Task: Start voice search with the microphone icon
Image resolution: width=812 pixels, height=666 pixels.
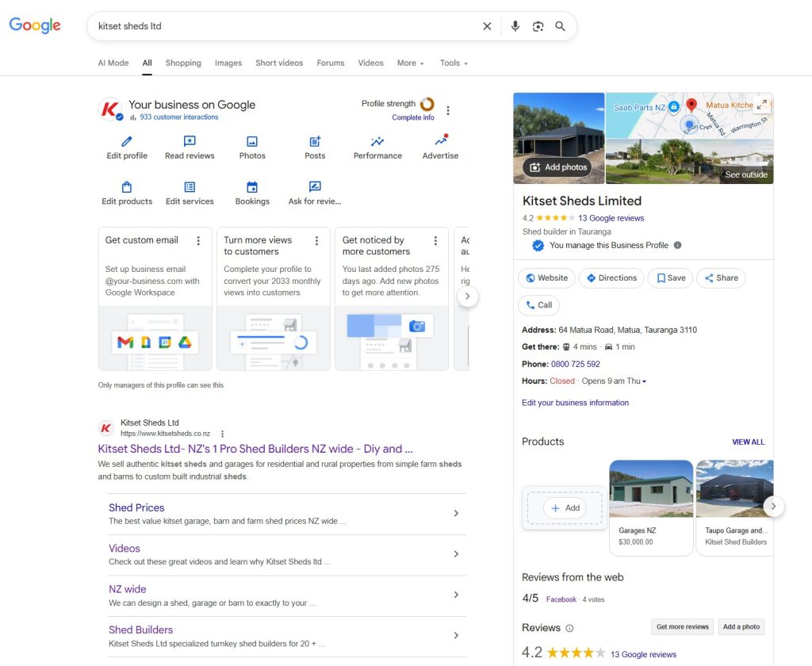Action: [x=515, y=26]
